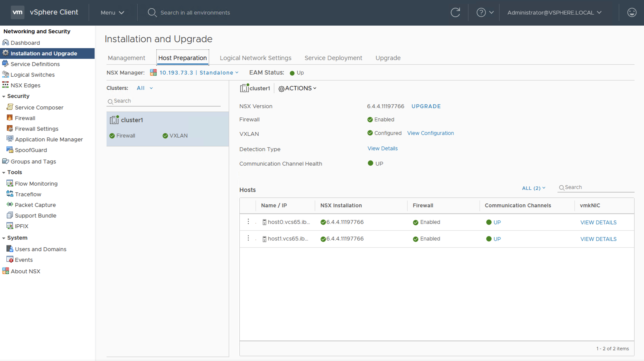The image size is (644, 361).
Task: Open the cluster ACTIONS dropdown
Action: (x=298, y=88)
